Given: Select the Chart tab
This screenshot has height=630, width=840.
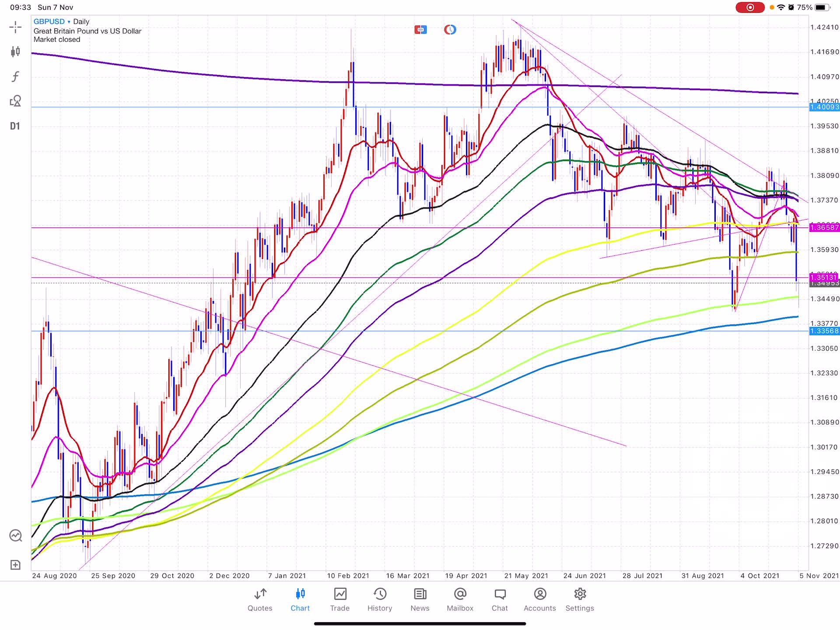Looking at the screenshot, I should (x=300, y=600).
